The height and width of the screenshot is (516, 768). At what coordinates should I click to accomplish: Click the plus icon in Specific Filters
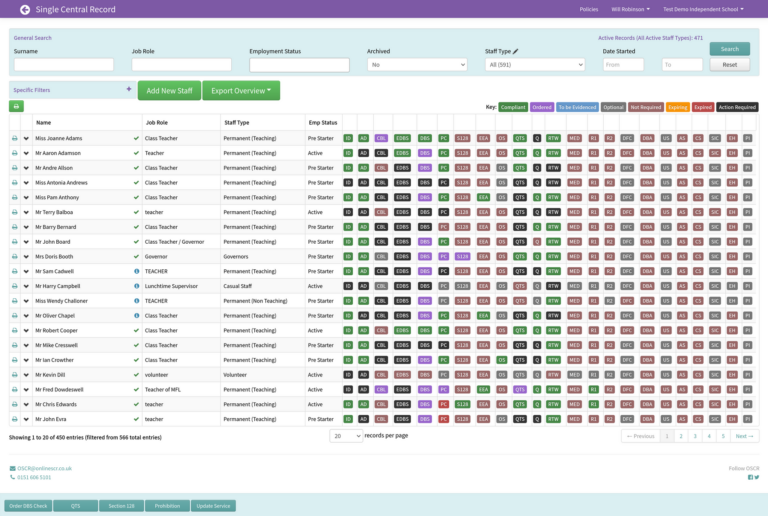(x=128, y=89)
